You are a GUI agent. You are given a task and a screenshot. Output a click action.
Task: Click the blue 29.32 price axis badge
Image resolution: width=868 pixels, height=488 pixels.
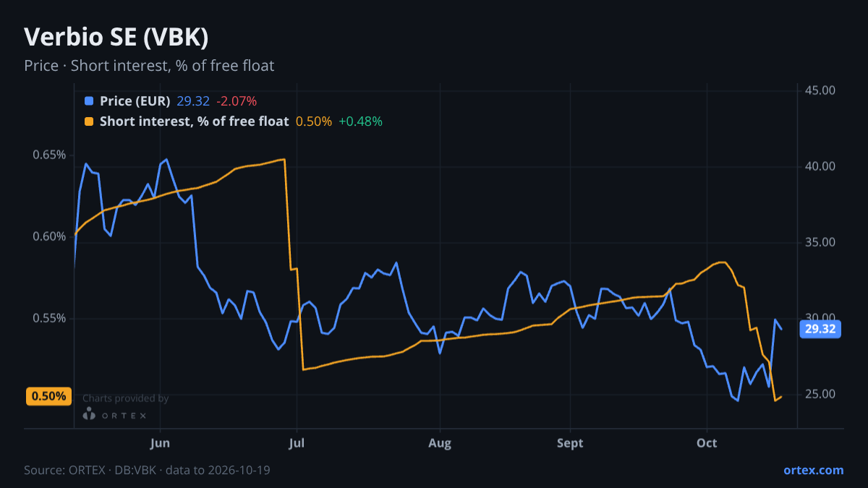click(x=820, y=330)
